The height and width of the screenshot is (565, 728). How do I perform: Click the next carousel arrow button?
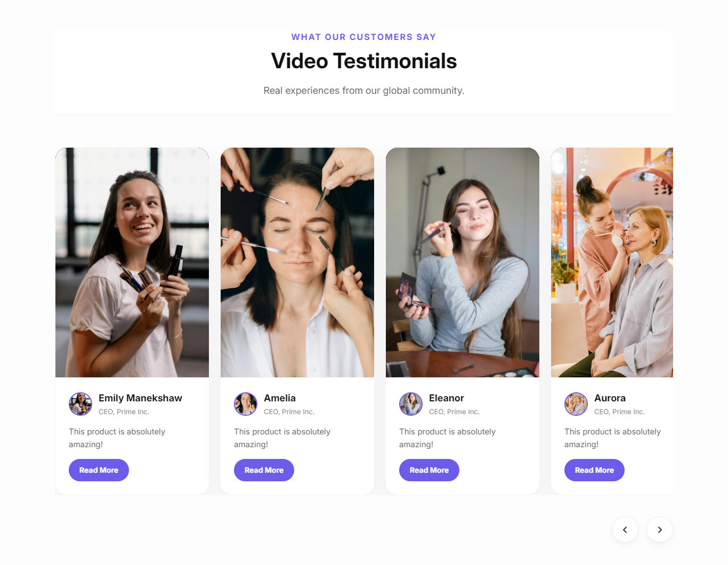[x=660, y=530]
